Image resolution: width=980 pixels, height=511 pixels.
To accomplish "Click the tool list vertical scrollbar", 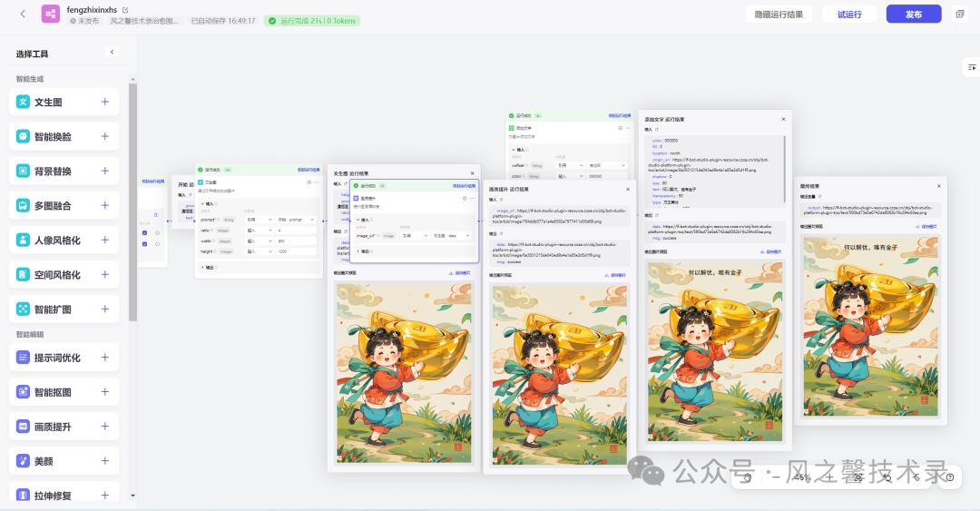I will point(132,201).
